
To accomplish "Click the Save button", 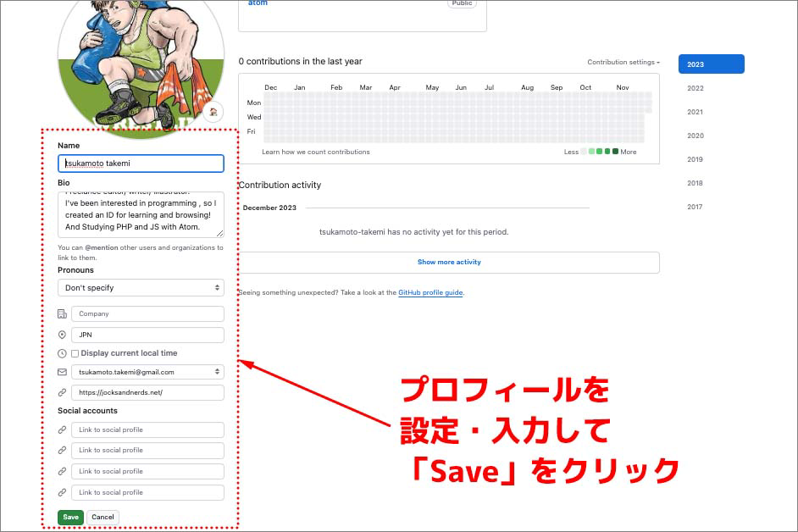I will 70,517.
